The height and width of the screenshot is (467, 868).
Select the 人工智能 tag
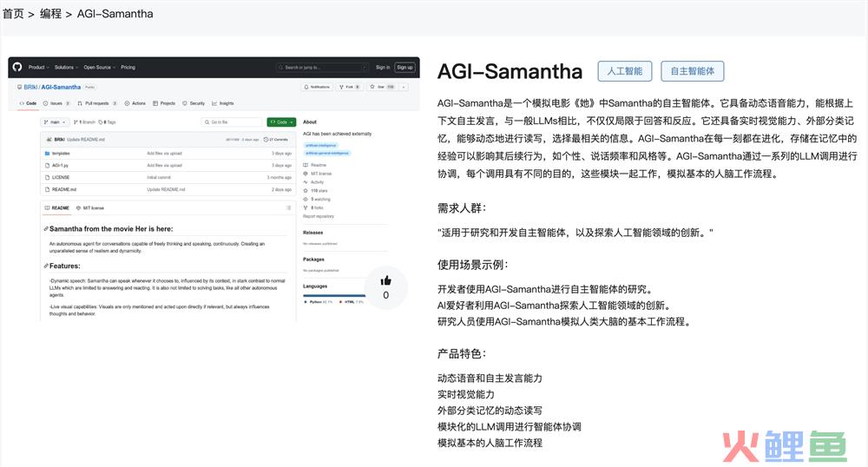point(624,71)
